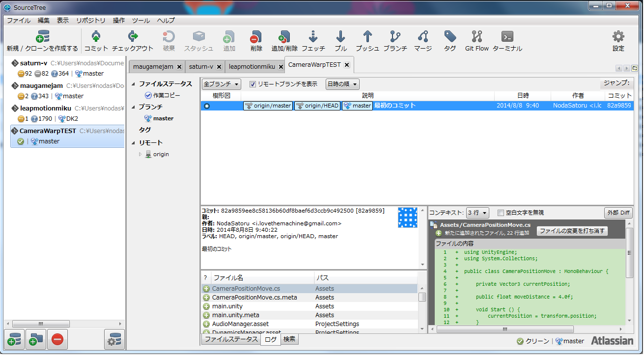
Task: Click the Merge toolbar icon
Action: tap(422, 41)
